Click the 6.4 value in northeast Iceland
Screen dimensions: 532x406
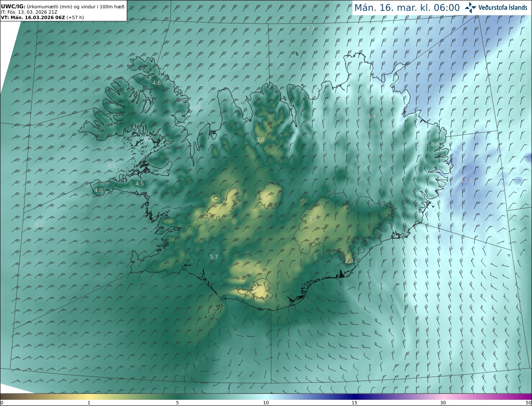(x=372, y=116)
